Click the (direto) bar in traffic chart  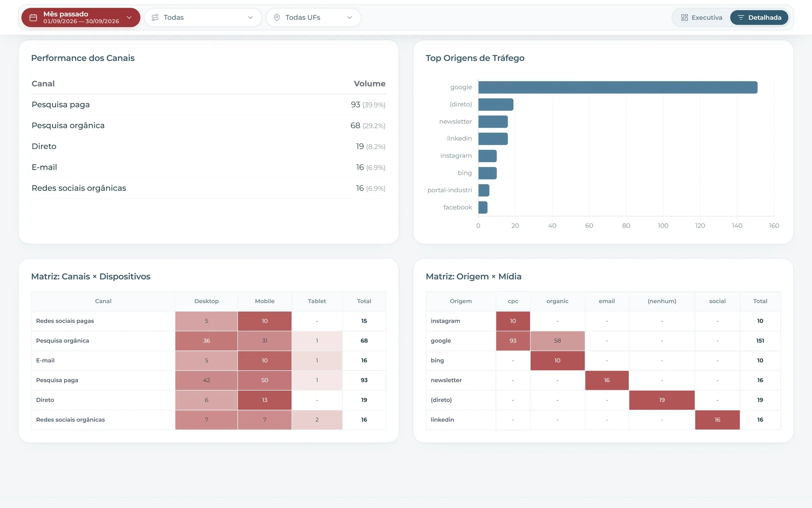[496, 105]
